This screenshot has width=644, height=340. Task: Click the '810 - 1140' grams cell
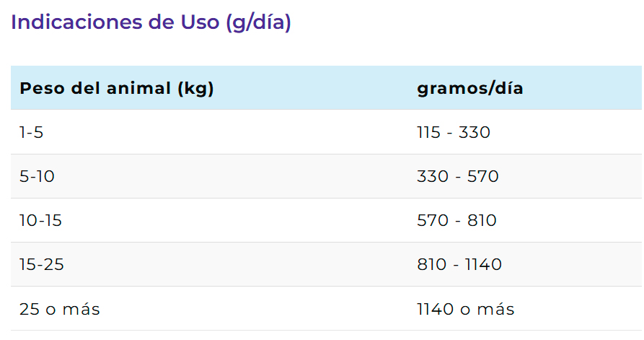click(459, 264)
